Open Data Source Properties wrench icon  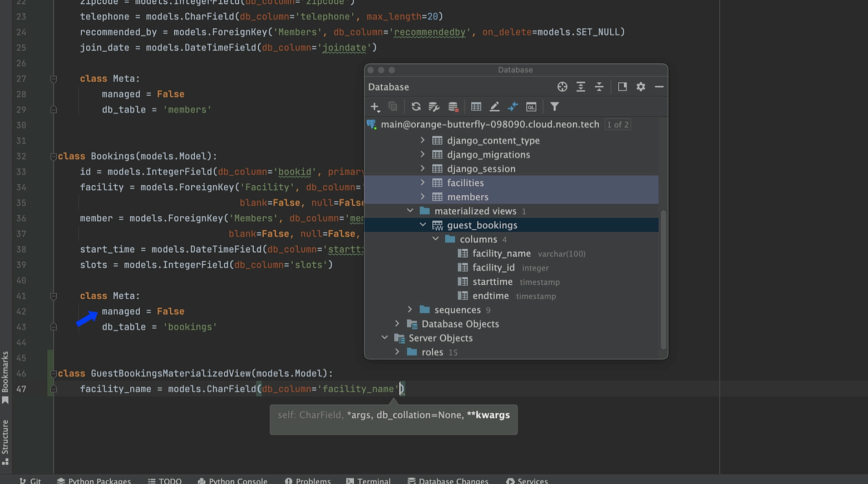pos(434,106)
